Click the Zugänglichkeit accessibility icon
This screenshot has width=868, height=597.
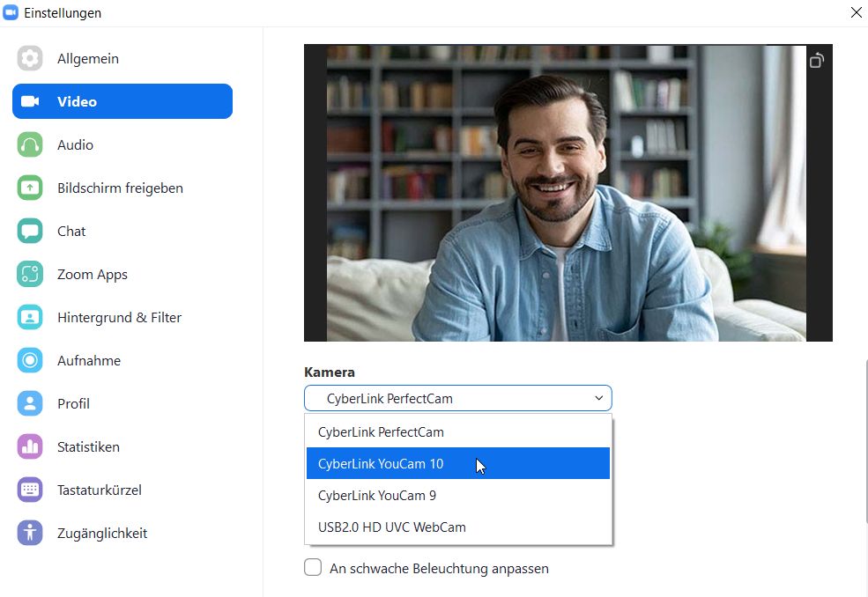coord(30,533)
